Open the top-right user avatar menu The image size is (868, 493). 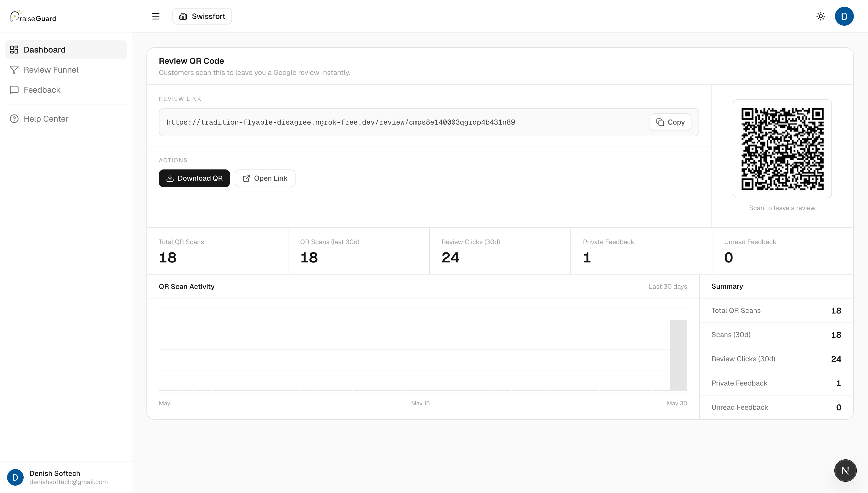pyautogui.click(x=844, y=16)
